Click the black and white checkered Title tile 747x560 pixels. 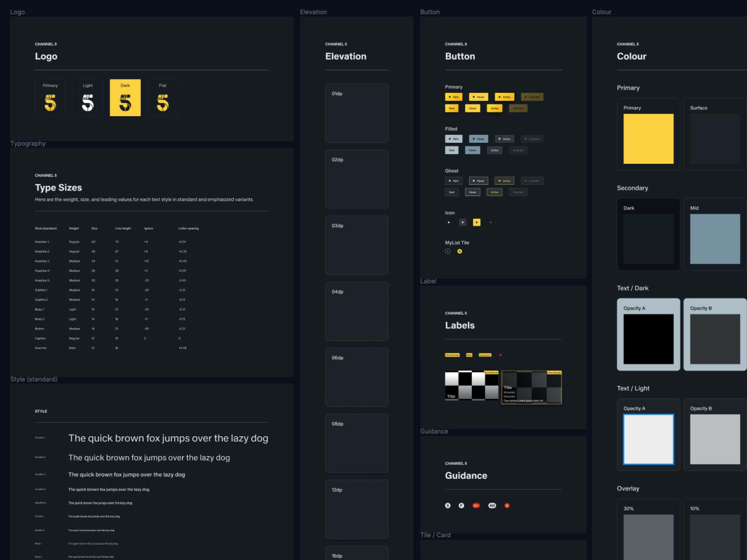472,385
